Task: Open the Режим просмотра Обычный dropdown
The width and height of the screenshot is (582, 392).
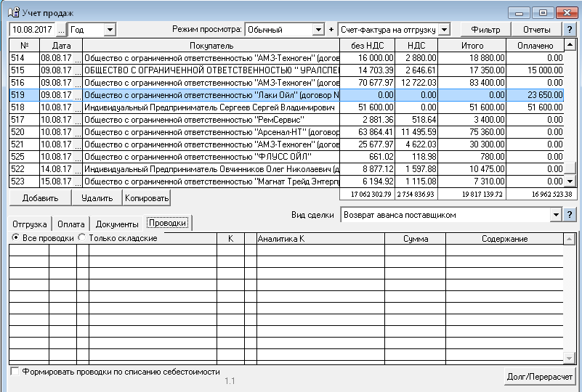Action: [318, 30]
